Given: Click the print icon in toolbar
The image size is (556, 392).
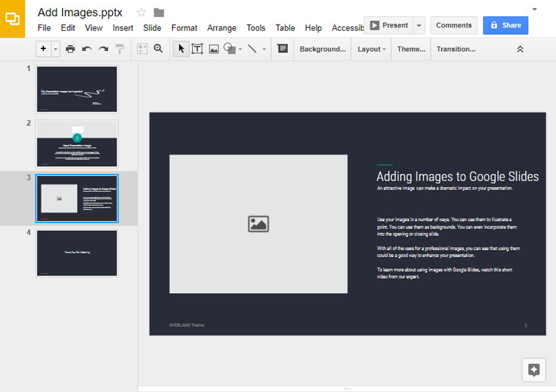Looking at the screenshot, I should tap(70, 49).
